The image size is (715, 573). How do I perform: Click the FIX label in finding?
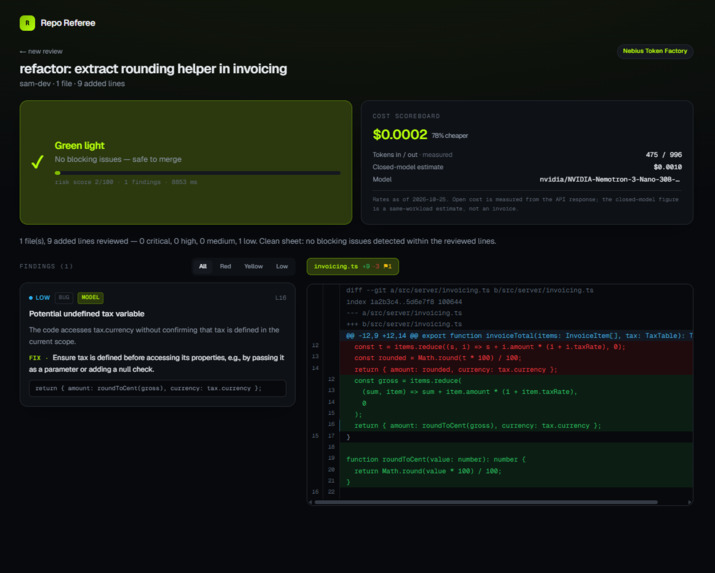35,358
